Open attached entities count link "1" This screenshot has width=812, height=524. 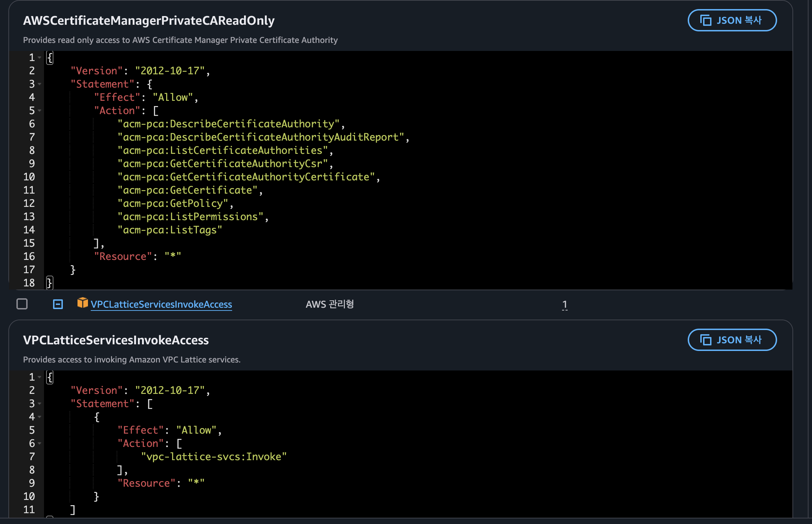[564, 305]
